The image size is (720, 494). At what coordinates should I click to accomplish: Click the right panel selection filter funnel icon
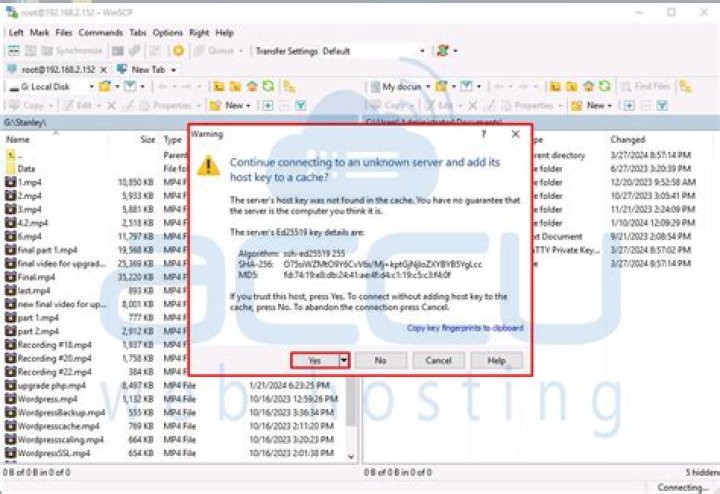(x=662, y=106)
